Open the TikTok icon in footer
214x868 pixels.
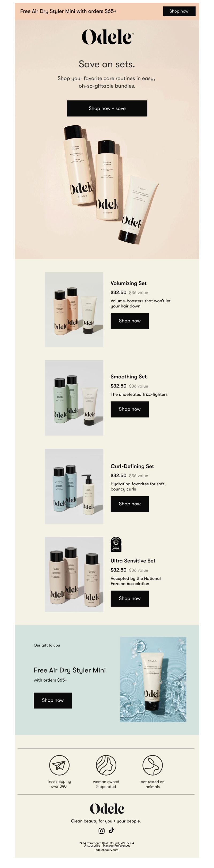111,830
